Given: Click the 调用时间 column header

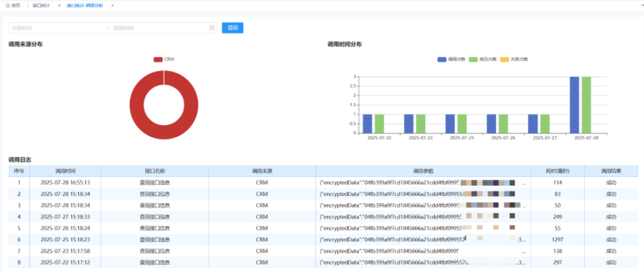Looking at the screenshot, I should click(65, 171).
